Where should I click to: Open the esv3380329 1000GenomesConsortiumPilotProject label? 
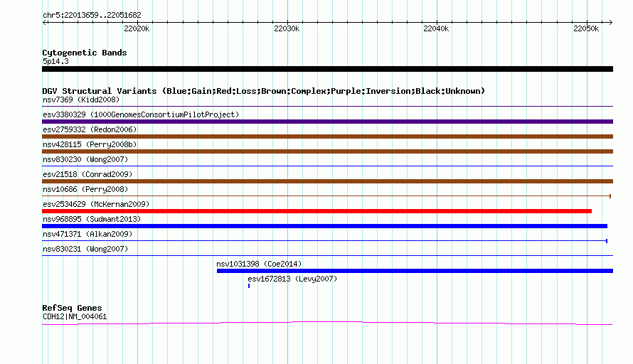pyautogui.click(x=141, y=114)
